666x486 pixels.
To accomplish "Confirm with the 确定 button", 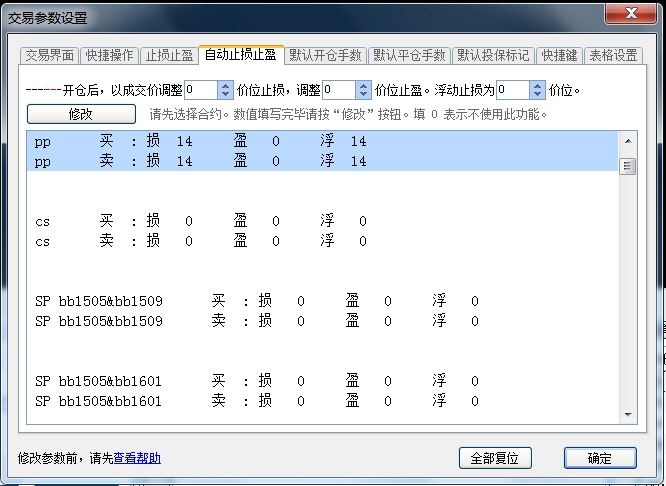I will tap(600, 458).
